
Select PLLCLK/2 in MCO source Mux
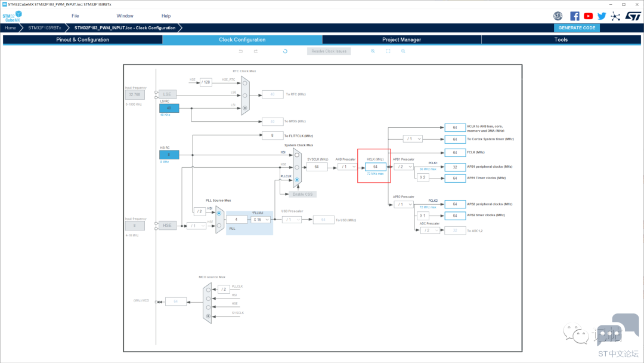(x=208, y=290)
